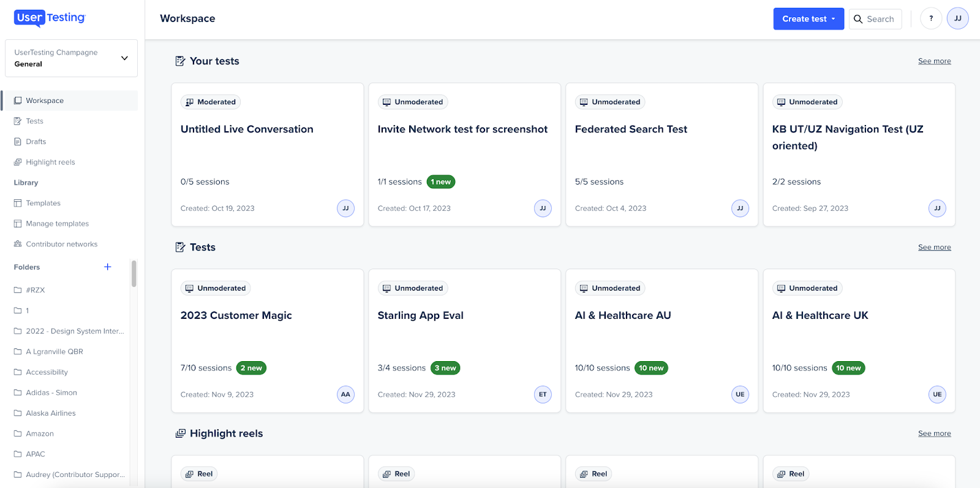The width and height of the screenshot is (980, 488).
Task: Click the AA avatar on 2023 Customer Magic card
Action: pyautogui.click(x=345, y=394)
